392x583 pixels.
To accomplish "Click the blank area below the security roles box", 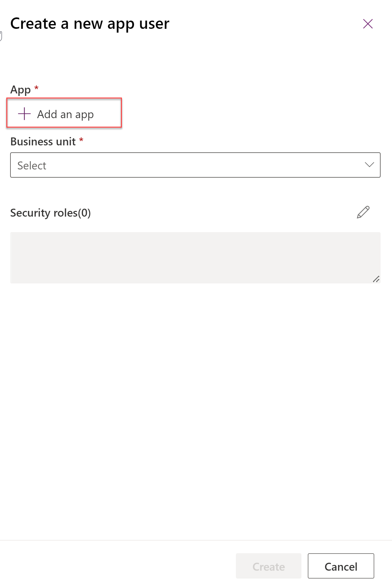I will [195, 396].
